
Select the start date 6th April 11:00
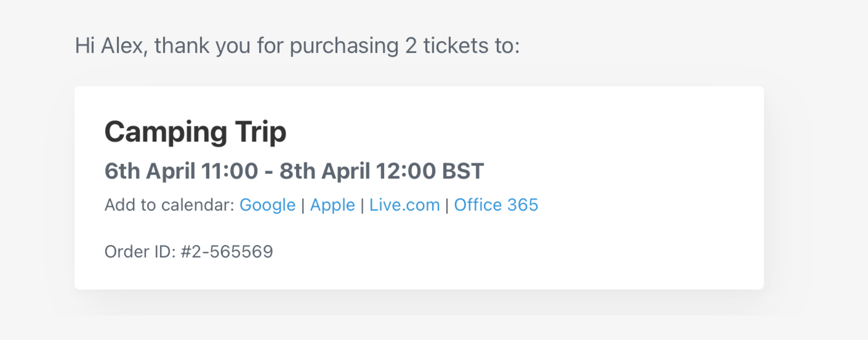point(181,171)
